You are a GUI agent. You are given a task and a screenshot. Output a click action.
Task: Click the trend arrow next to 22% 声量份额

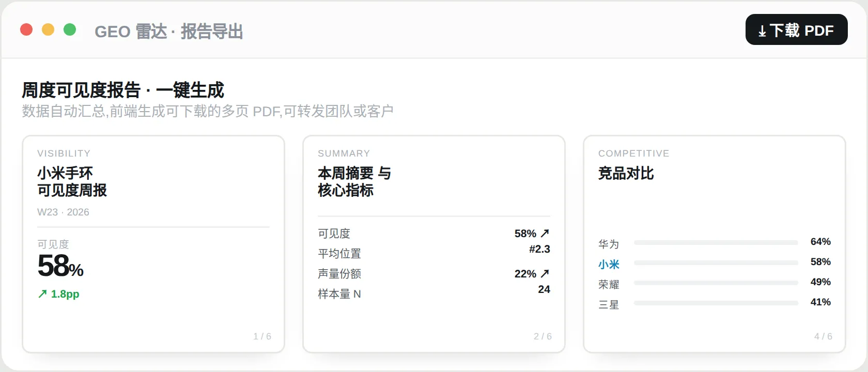[545, 274]
